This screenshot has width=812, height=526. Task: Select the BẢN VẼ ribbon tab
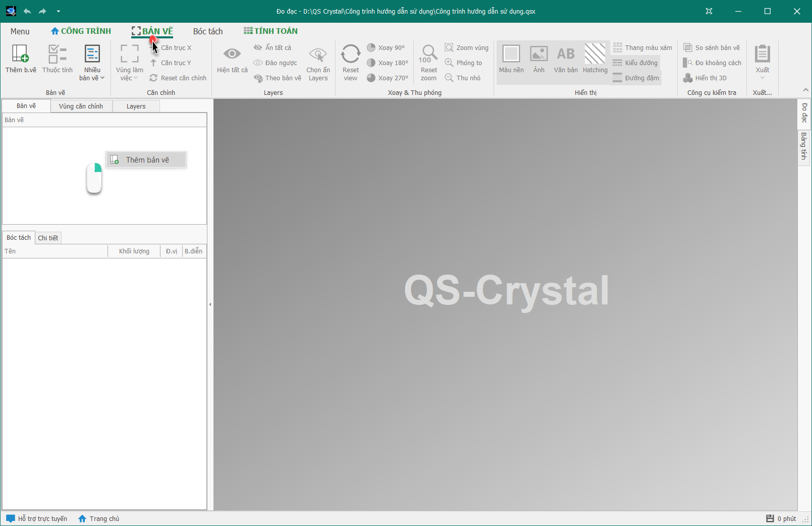(x=152, y=31)
